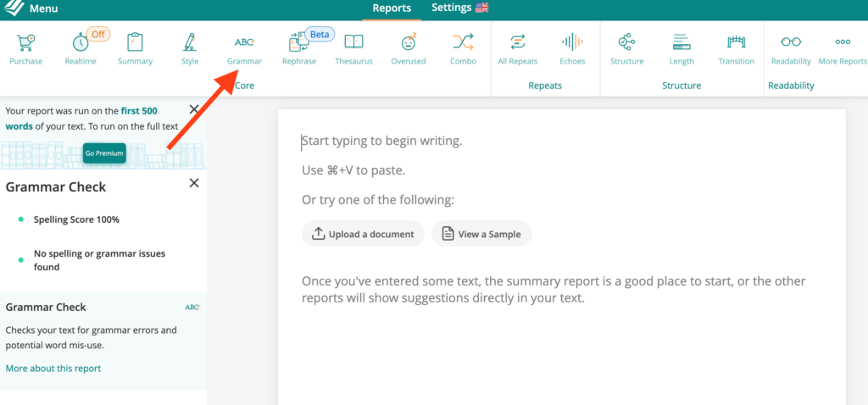Switch to the Settings tab
Screen dimensions: 868x405
451,8
